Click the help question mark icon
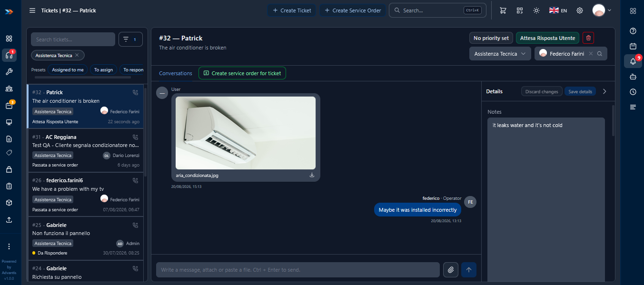The image size is (644, 285). [x=633, y=31]
